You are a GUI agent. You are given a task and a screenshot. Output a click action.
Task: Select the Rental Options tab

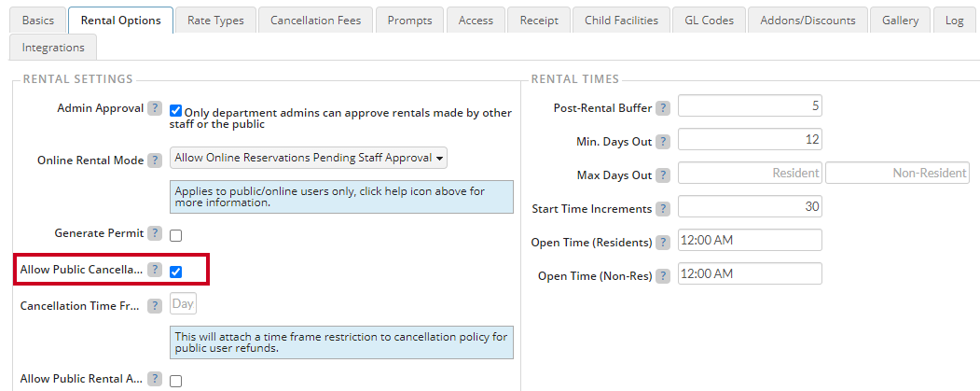(120, 20)
